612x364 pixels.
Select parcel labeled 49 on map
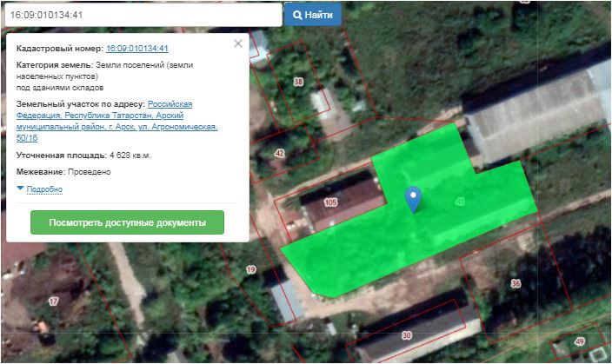[x=579, y=341]
